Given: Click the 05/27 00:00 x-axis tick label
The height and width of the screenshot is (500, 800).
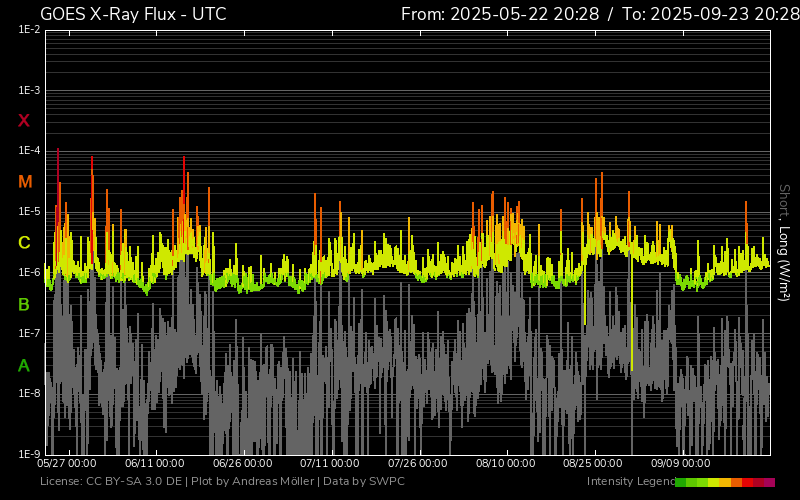Looking at the screenshot, I should click(67, 464).
